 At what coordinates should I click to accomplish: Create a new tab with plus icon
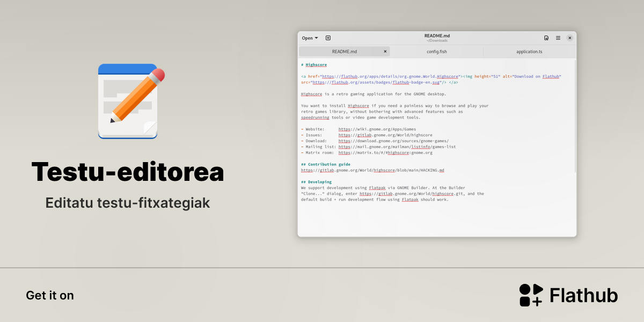tap(328, 38)
